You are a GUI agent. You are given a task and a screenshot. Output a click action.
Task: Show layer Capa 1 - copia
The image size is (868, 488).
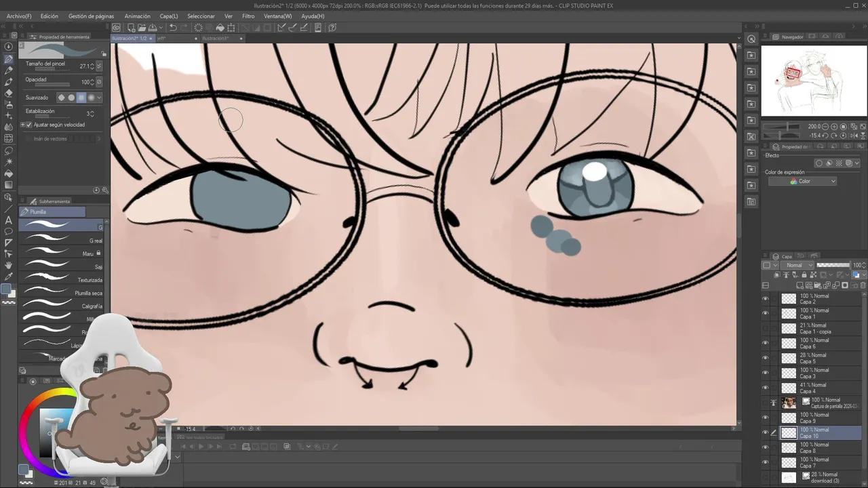766,329
